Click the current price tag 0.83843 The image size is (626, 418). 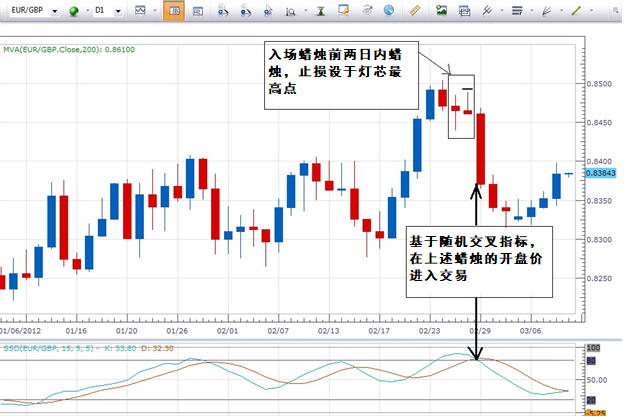tap(601, 173)
